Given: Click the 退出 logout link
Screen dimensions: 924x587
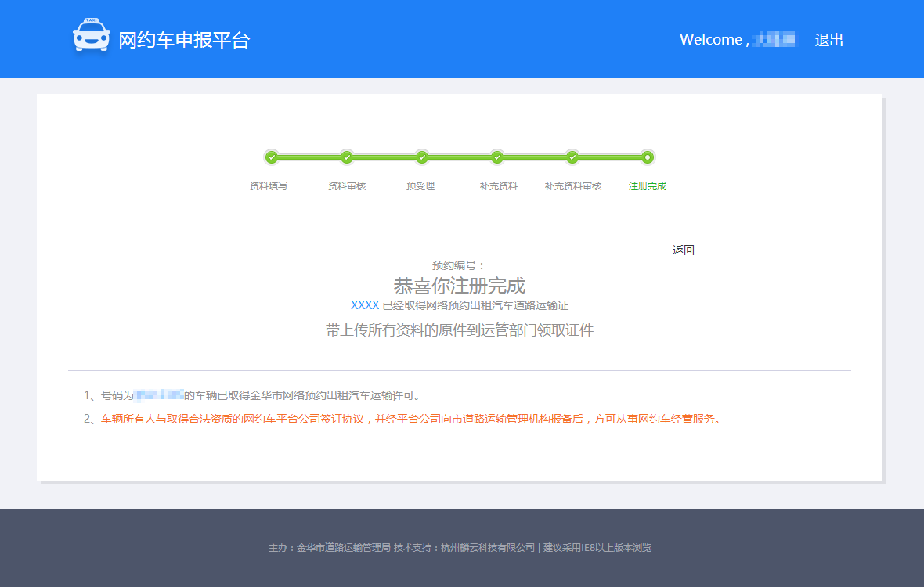Looking at the screenshot, I should [x=828, y=40].
